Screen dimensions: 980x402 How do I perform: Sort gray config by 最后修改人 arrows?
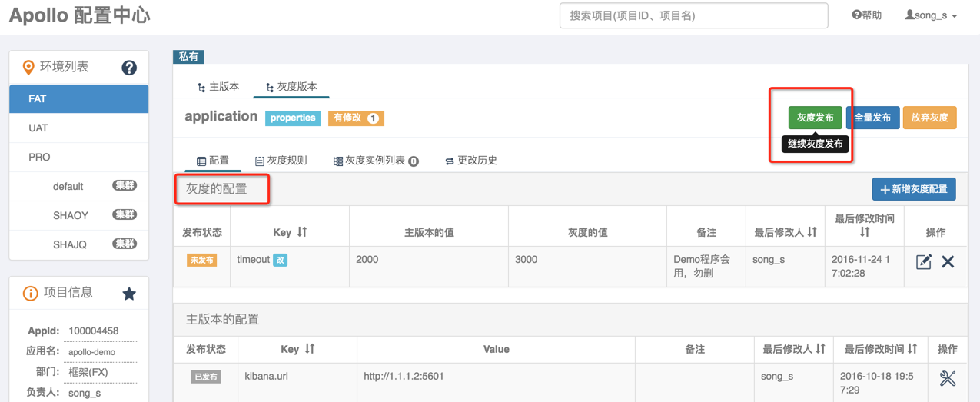[812, 231]
